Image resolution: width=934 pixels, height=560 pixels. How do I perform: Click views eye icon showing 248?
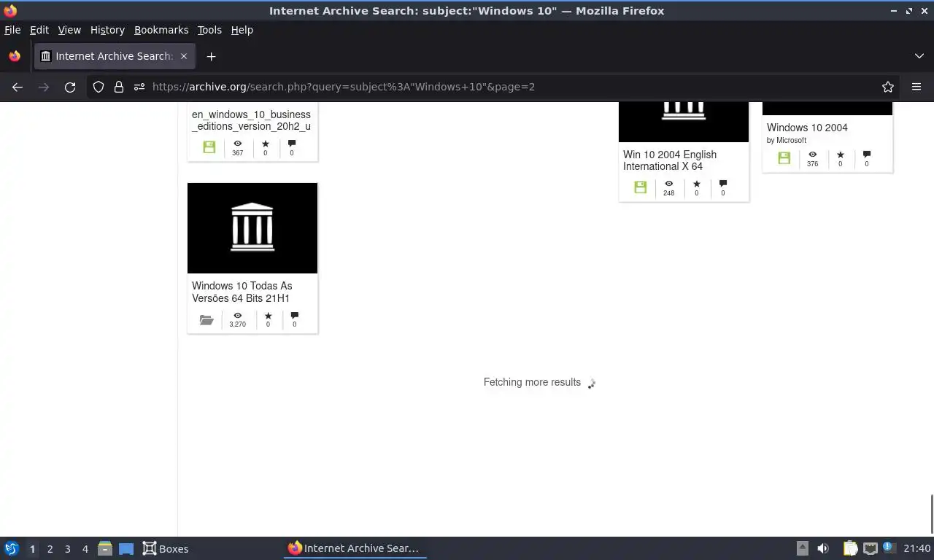(669, 184)
